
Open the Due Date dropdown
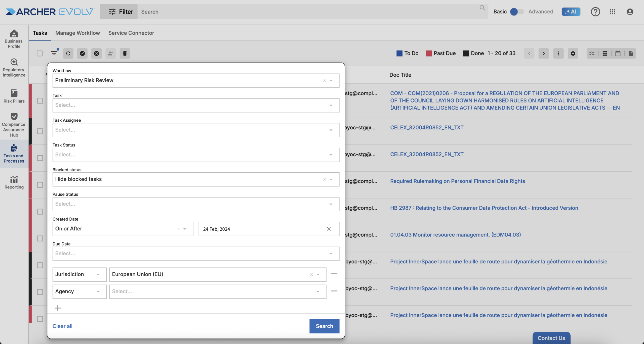pos(196,254)
